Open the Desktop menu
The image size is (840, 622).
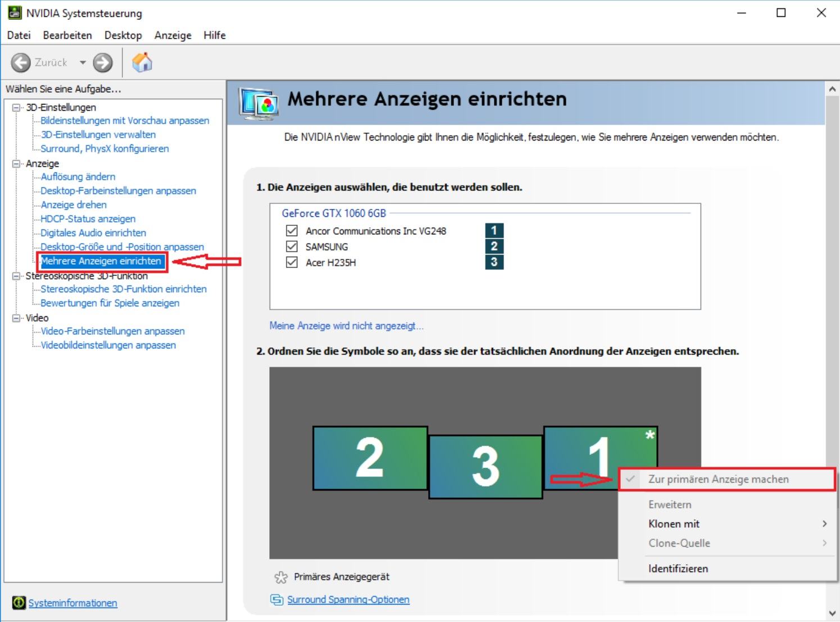coord(123,35)
